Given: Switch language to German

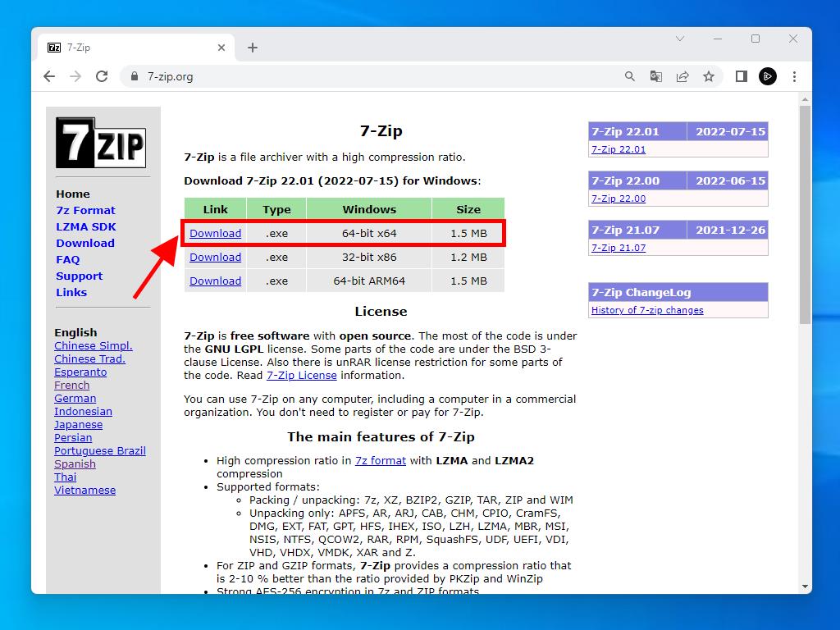Looking at the screenshot, I should click(75, 399).
